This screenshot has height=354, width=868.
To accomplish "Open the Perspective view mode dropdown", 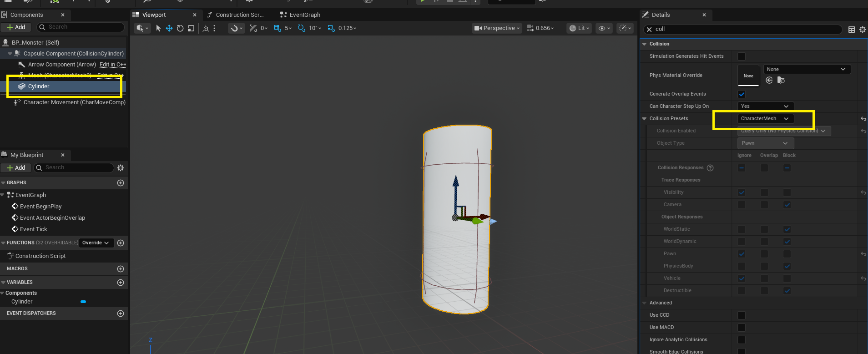I will pyautogui.click(x=497, y=28).
